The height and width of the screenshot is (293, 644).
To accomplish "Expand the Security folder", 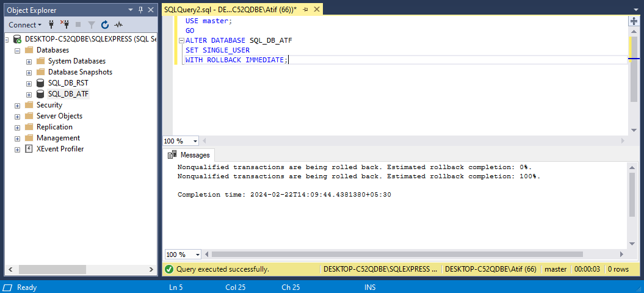I will 17,105.
